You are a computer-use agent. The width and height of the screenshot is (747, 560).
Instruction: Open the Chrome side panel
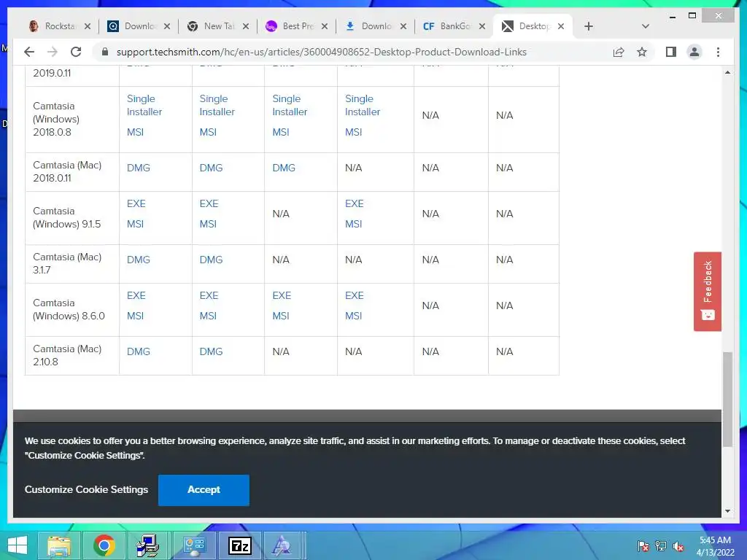(x=671, y=52)
